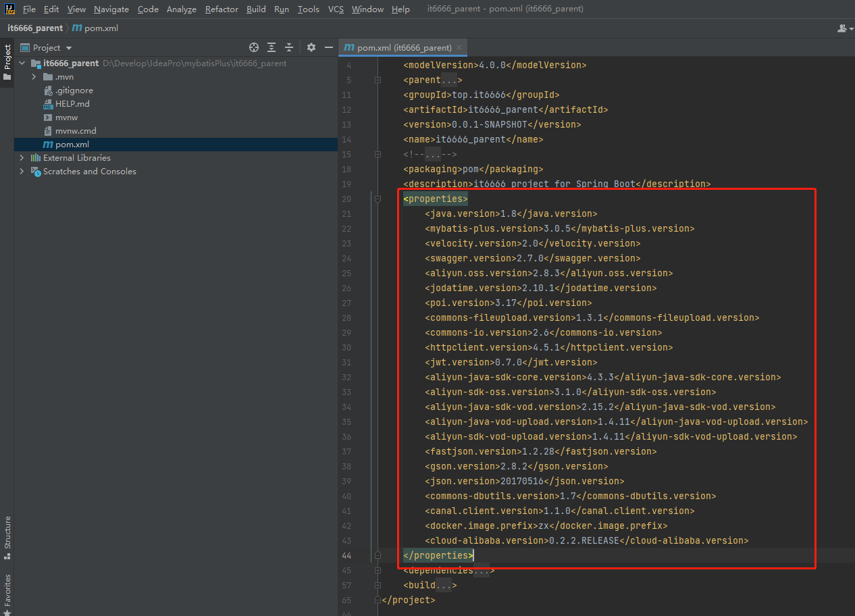Expand the .mvn folder
The image size is (855, 616).
click(34, 77)
